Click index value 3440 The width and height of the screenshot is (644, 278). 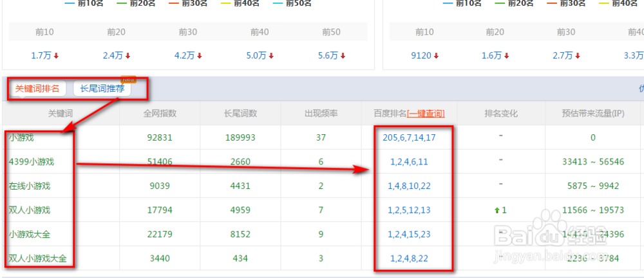click(160, 259)
